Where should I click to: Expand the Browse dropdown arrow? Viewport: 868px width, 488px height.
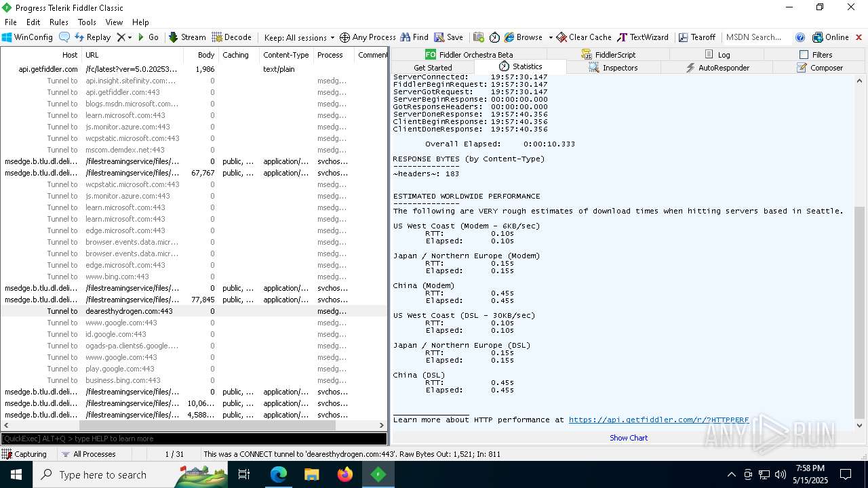(550, 37)
